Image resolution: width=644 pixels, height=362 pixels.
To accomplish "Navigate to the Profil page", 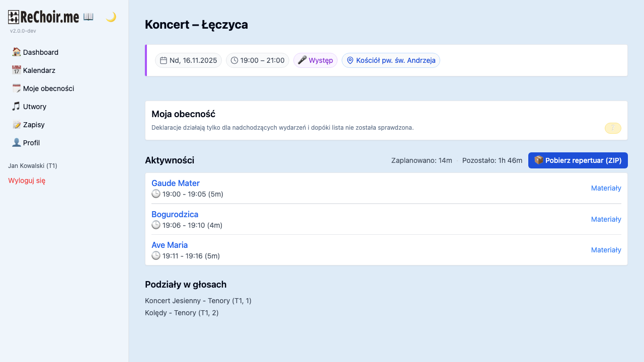I will (32, 142).
